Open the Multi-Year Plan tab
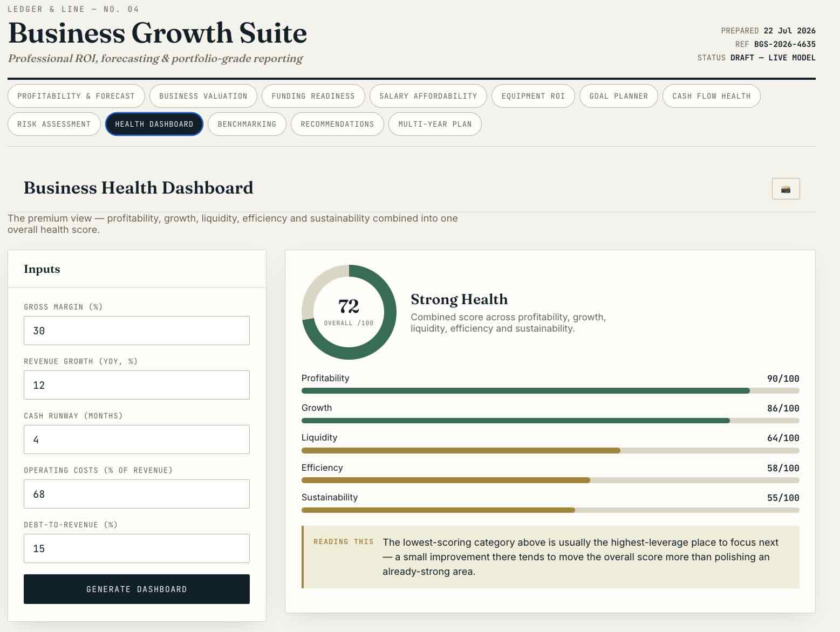This screenshot has height=632, width=840. [435, 124]
